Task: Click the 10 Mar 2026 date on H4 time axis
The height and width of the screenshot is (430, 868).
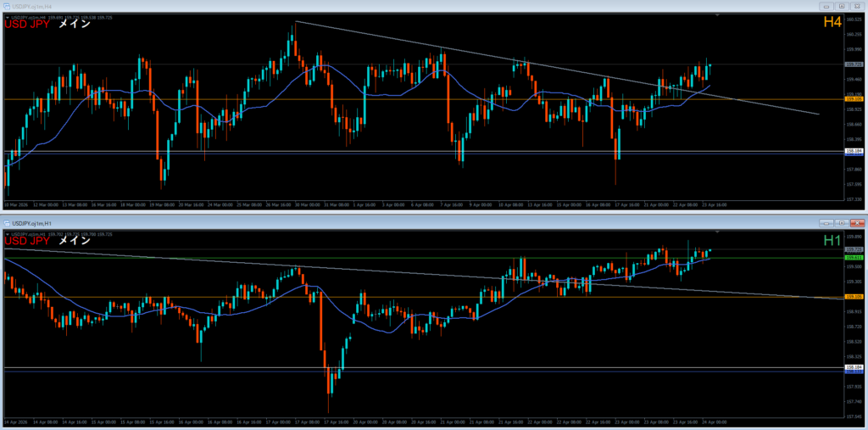Action: pos(15,204)
